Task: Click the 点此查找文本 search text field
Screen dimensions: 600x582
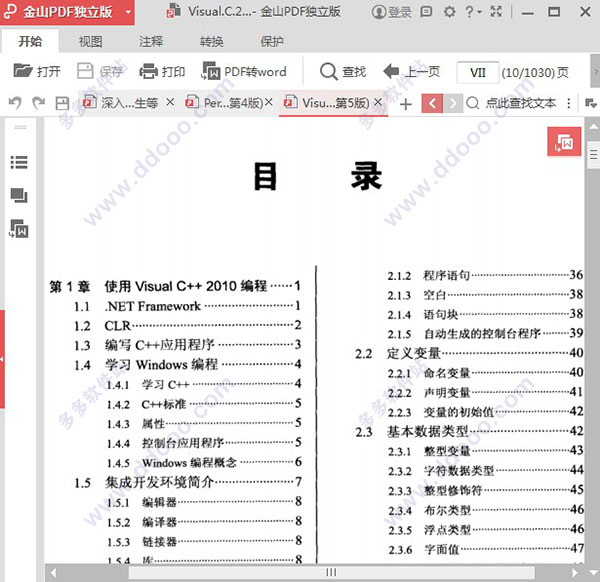Action: coord(521,103)
